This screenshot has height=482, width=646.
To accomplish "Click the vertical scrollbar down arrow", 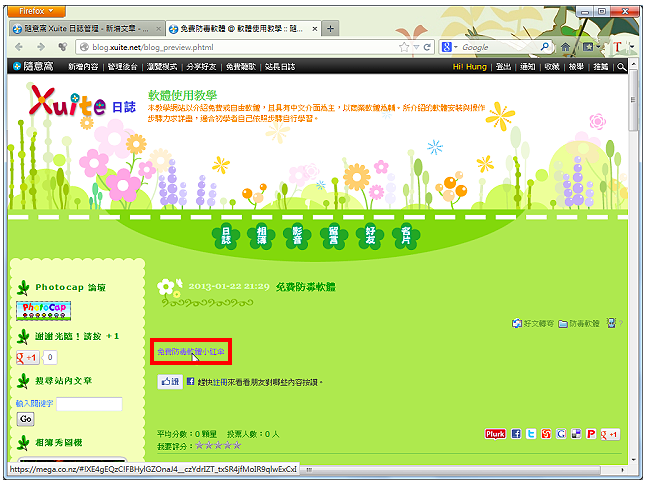I will point(634,459).
